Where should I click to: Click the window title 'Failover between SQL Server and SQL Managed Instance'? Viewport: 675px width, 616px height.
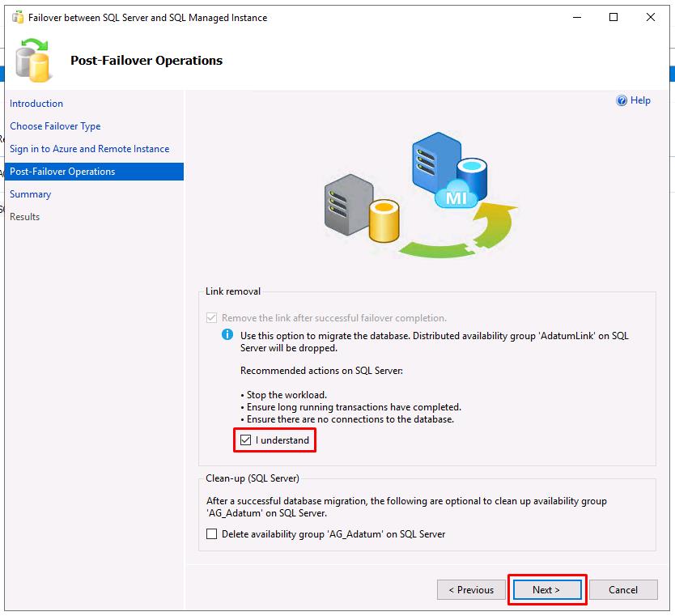[x=147, y=18]
